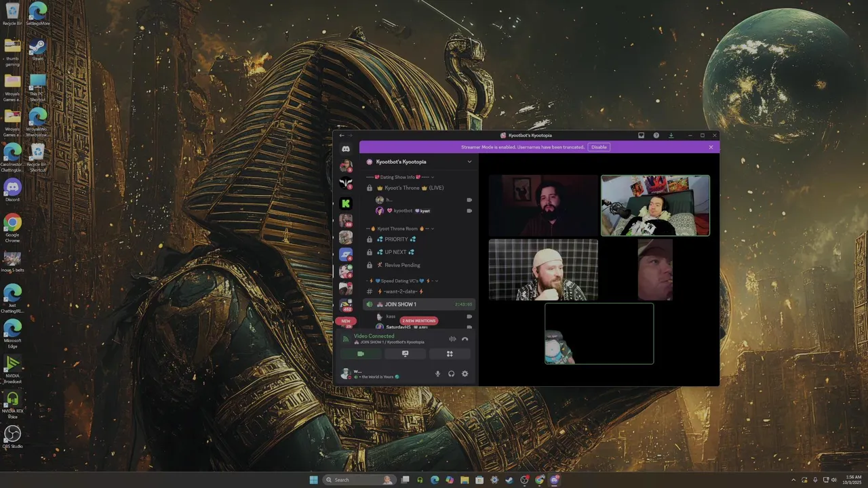This screenshot has height=488, width=868.
Task: Collapse the Kyoot Throne Room category
Action: tap(400, 228)
